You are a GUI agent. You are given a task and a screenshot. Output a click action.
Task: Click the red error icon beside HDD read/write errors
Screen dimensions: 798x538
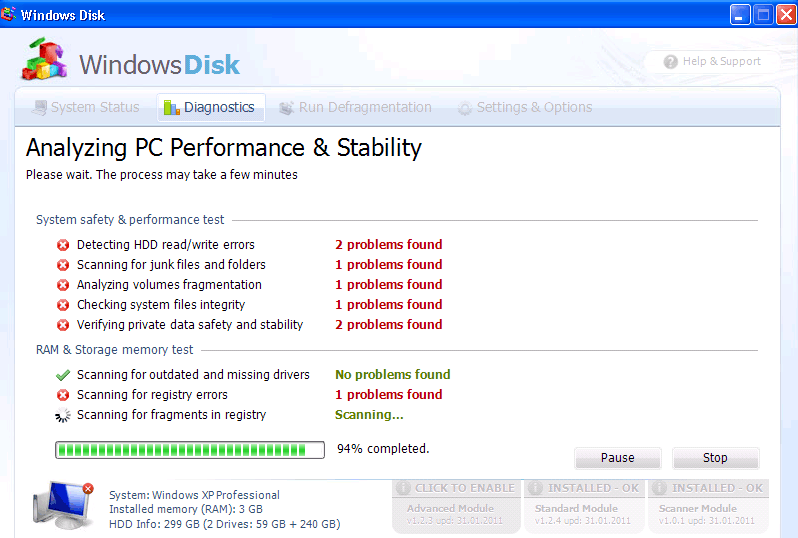62,245
